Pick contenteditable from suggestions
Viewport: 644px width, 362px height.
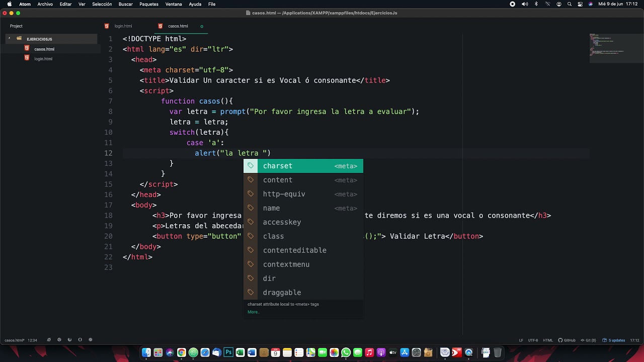303,250
